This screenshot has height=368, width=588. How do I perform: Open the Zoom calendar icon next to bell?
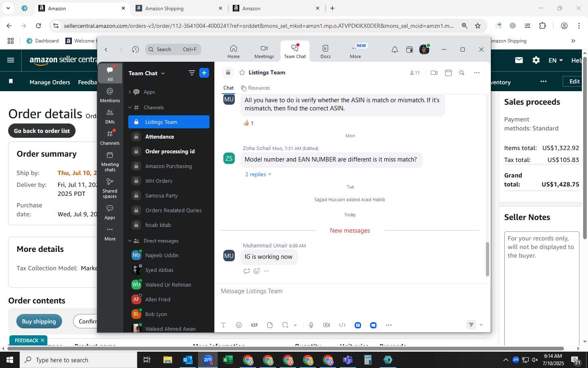[x=410, y=49]
